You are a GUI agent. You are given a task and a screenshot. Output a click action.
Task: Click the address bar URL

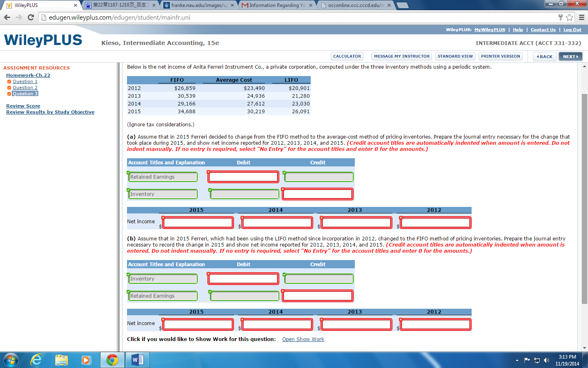[x=120, y=17]
